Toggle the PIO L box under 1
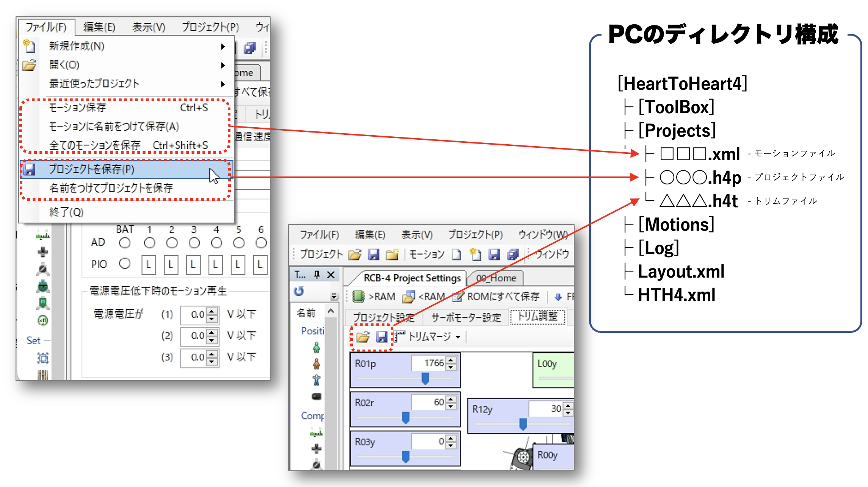Screen dimensions: 868x487 148,265
